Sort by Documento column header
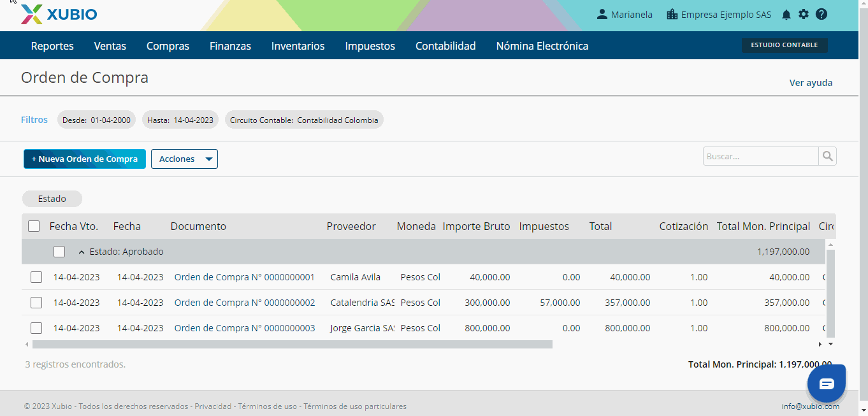Image resolution: width=868 pixels, height=416 pixels. 198,226
